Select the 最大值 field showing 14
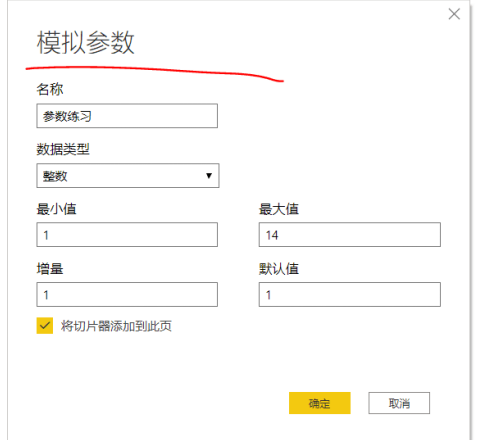482x440 pixels. pyautogui.click(x=350, y=235)
